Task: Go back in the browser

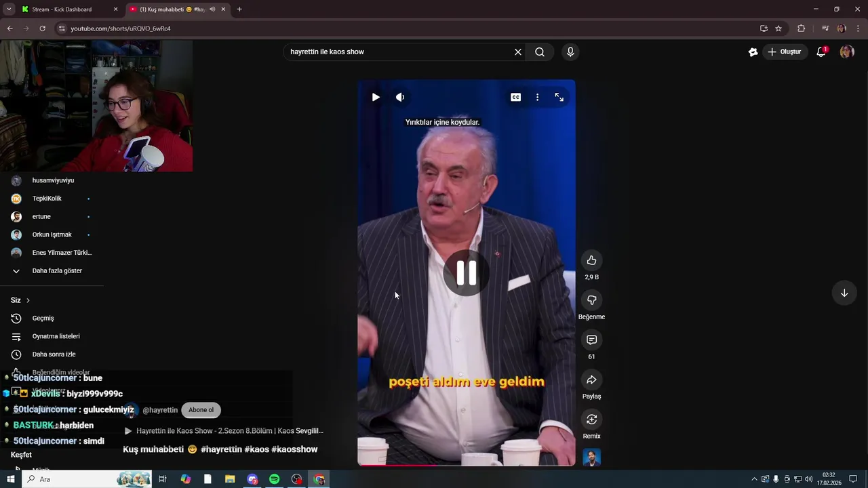Action: click(x=10, y=28)
